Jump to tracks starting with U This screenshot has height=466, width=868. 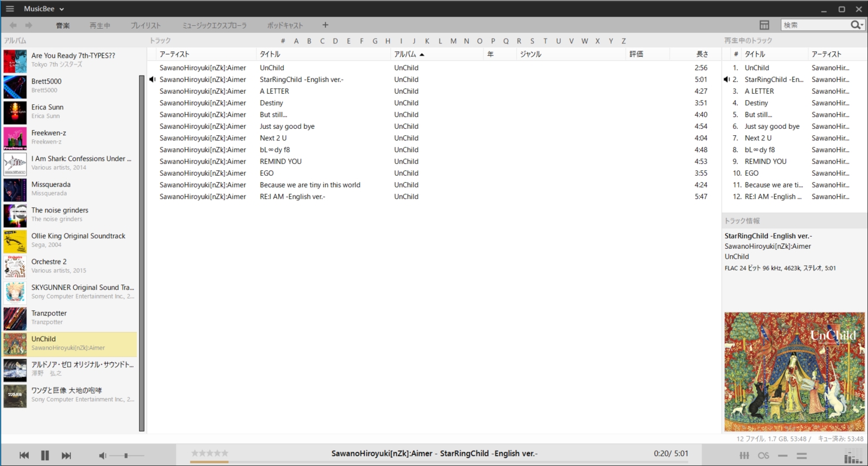(558, 41)
